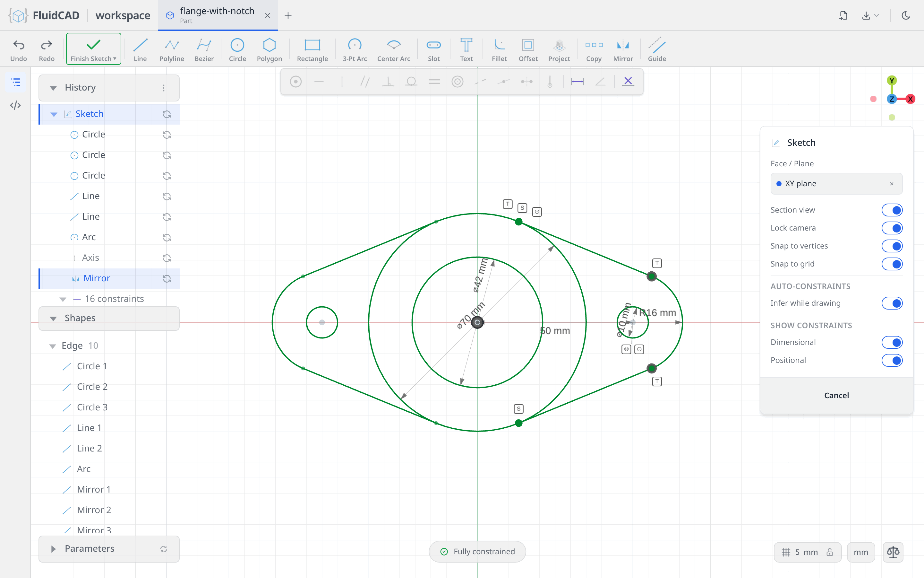This screenshot has height=578, width=924.
Task: Click Cancel in Sketch panel
Action: click(x=836, y=395)
